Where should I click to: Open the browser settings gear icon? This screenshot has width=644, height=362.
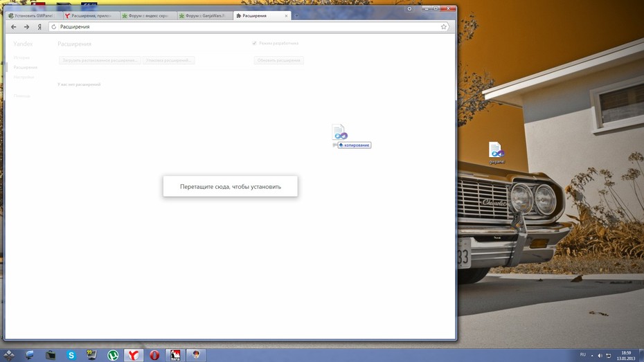(409, 8)
